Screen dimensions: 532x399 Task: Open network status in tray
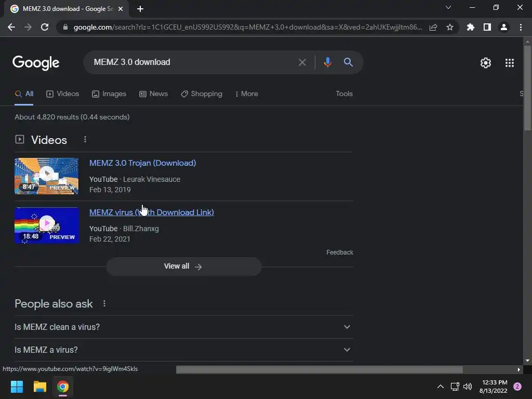(455, 387)
